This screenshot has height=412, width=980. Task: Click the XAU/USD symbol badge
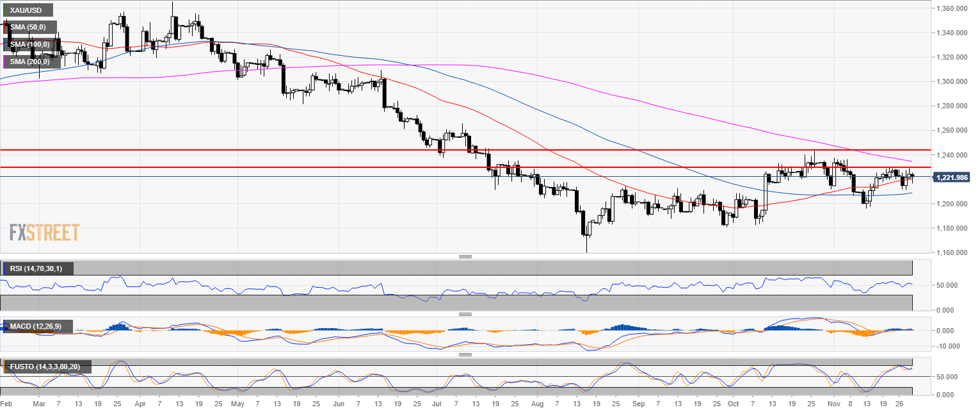pyautogui.click(x=26, y=10)
